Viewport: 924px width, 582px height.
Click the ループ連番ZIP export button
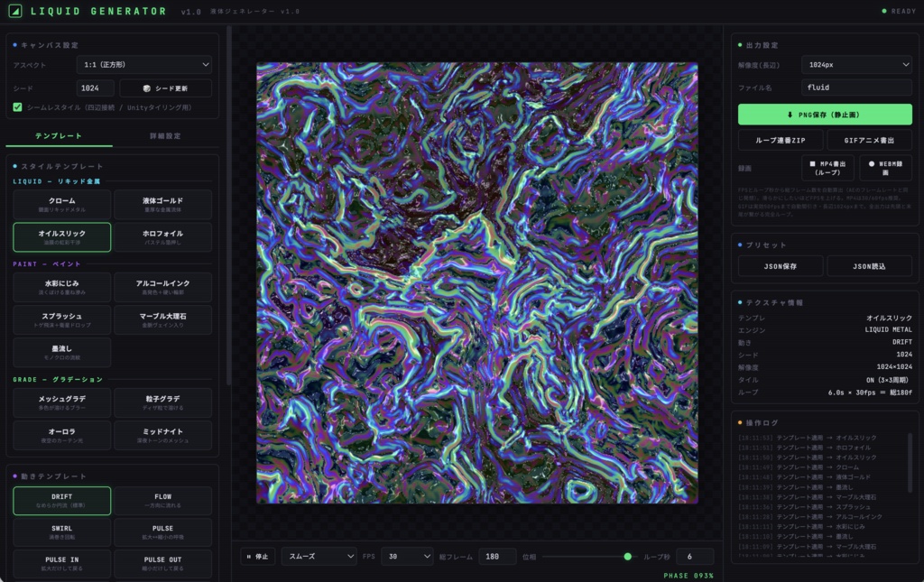(x=781, y=140)
